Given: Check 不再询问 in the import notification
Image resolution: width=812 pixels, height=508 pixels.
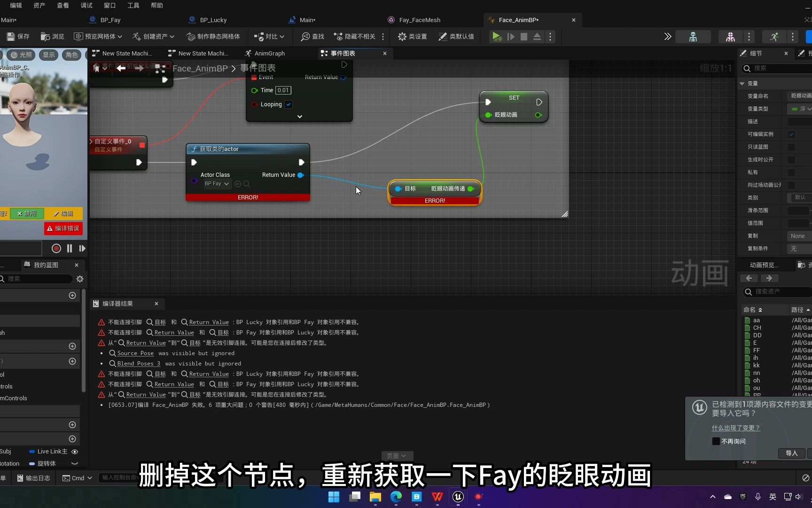Looking at the screenshot, I should point(716,441).
